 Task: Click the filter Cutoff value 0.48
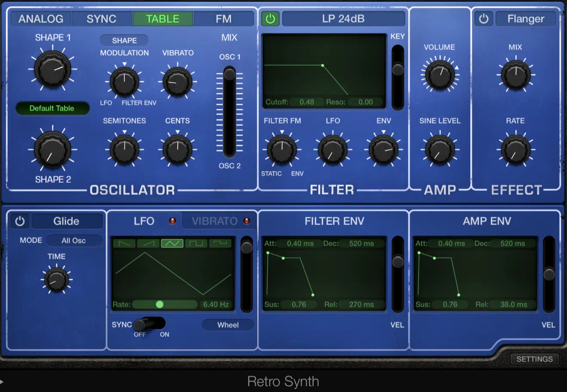point(307,102)
